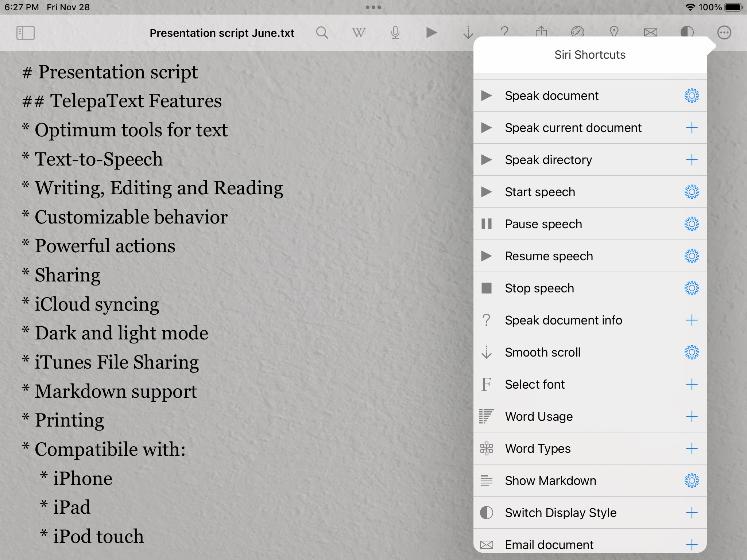The height and width of the screenshot is (560, 747).
Task: Tap the question mark info icon
Action: [x=504, y=31]
